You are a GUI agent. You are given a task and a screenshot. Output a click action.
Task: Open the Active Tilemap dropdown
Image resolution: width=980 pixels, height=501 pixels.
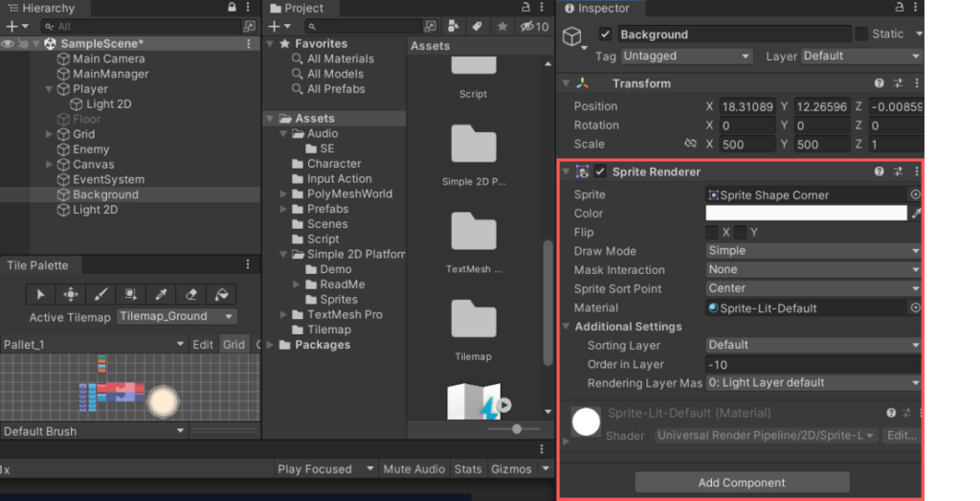(x=177, y=317)
